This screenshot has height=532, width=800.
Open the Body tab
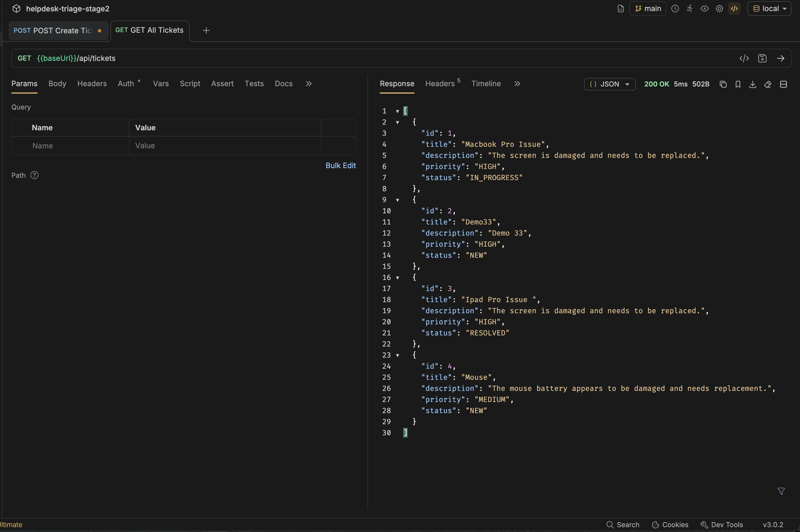[x=57, y=83]
